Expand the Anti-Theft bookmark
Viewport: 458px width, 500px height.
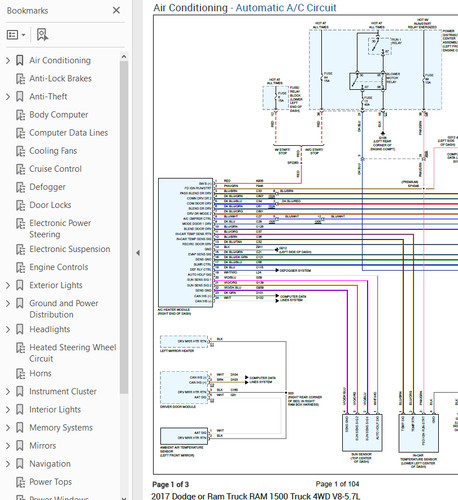click(x=8, y=97)
